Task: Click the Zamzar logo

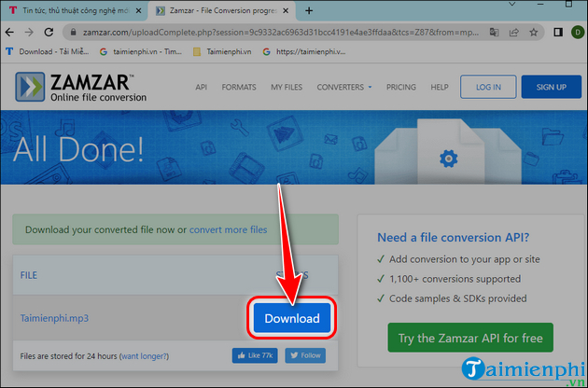Action: click(80, 87)
